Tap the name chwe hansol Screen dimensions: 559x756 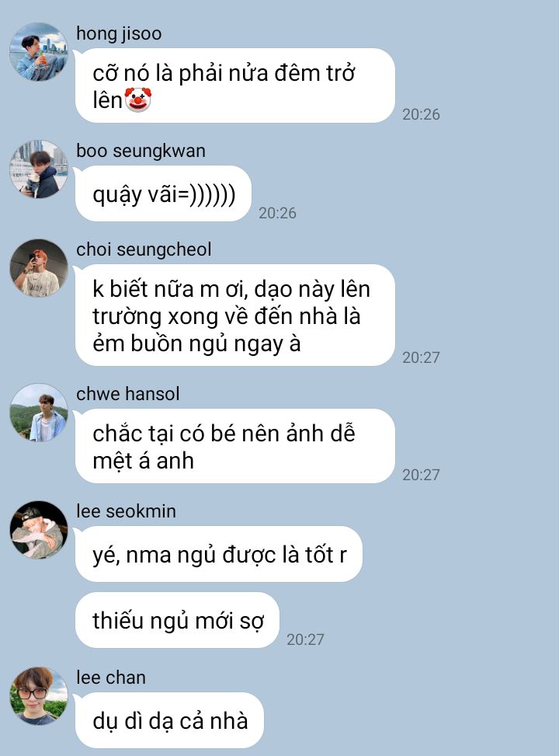(x=127, y=394)
